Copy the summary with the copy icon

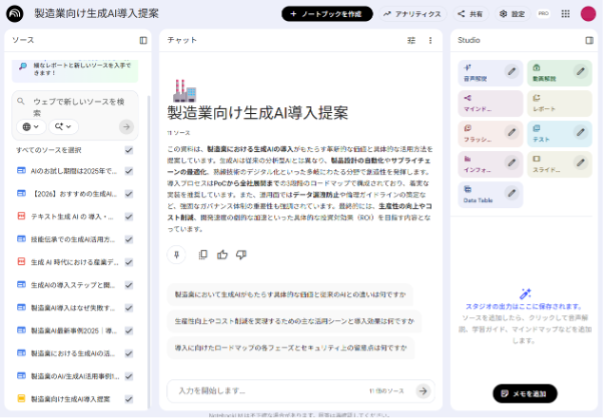click(203, 254)
